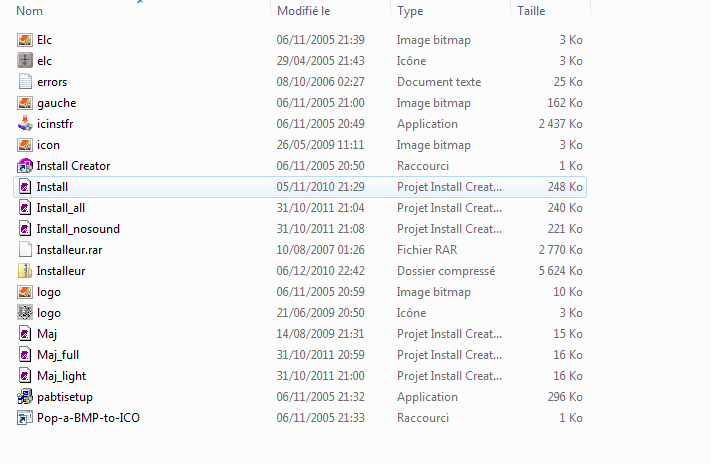Click the bitmap icon of the 10 Ko logo
Viewport: 711px width, 464px height.
point(25,292)
